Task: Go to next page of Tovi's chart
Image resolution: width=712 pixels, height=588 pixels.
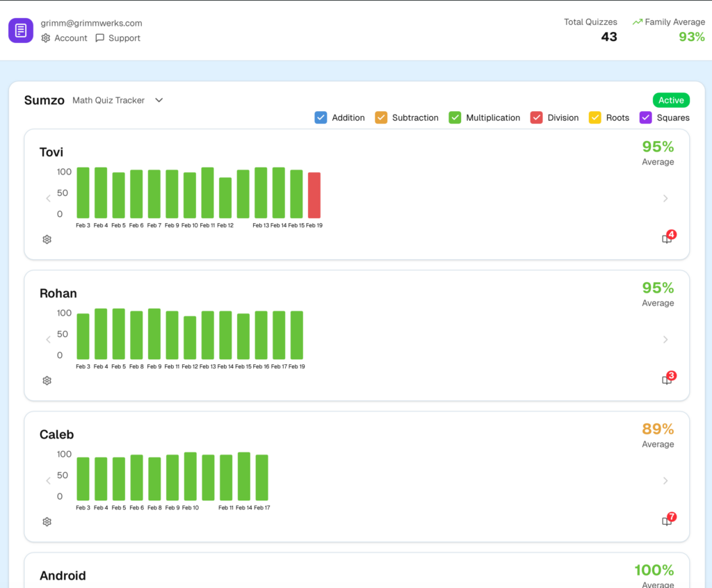Action: click(665, 198)
